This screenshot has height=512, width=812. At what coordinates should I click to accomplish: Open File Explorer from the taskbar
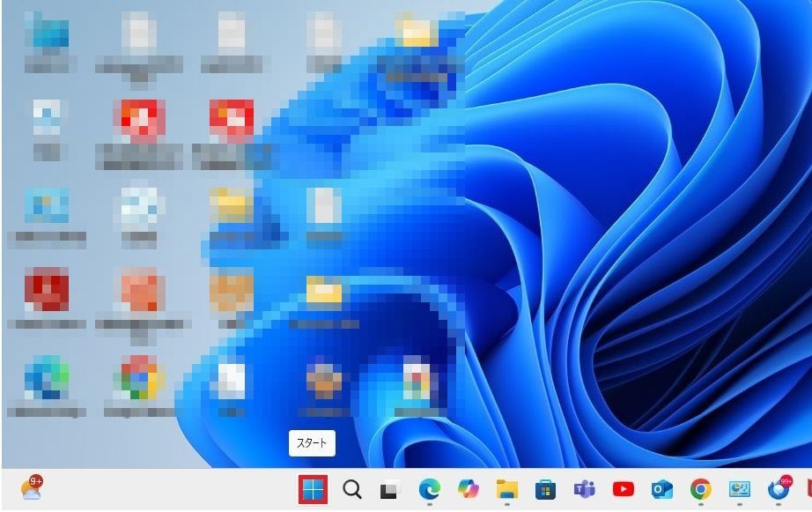point(506,489)
